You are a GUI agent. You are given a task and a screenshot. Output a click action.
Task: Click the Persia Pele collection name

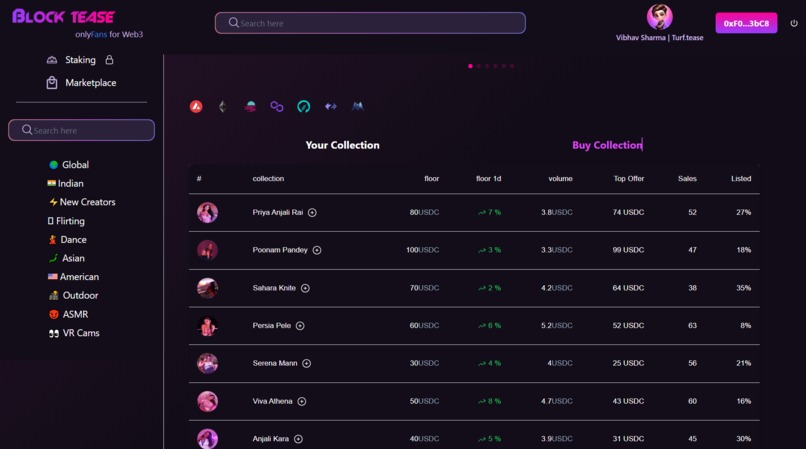click(271, 326)
